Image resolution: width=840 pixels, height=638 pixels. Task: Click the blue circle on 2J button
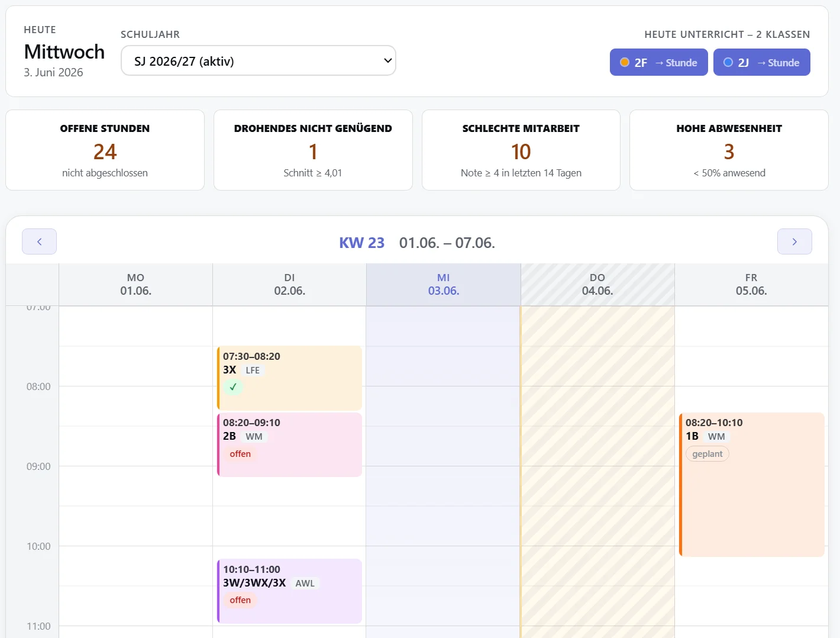point(728,62)
